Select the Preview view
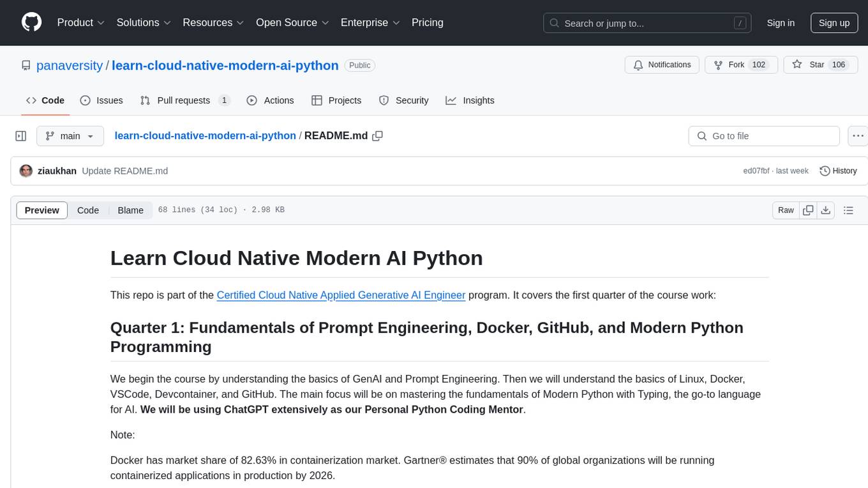The width and height of the screenshot is (868, 488). pyautogui.click(x=42, y=210)
